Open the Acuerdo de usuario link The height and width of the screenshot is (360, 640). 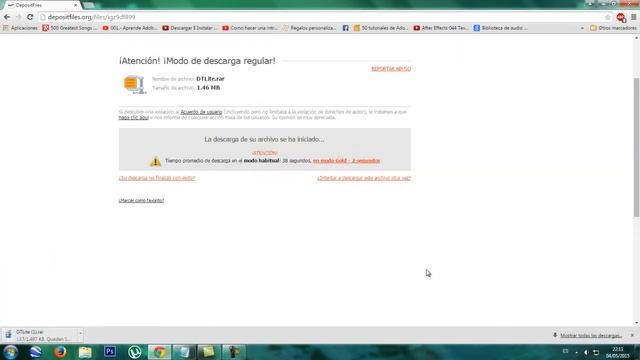coord(201,112)
